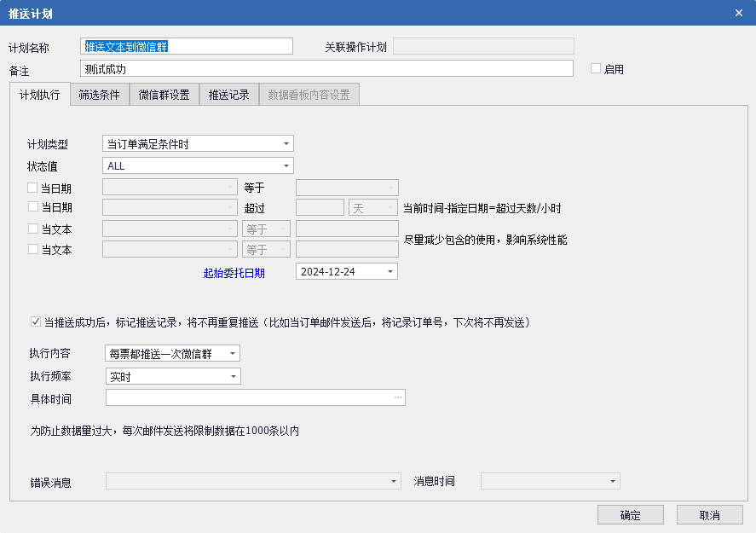Viewport: 756px width, 533px height.
Task: Focus the 计划名称 text field
Action: (187, 46)
